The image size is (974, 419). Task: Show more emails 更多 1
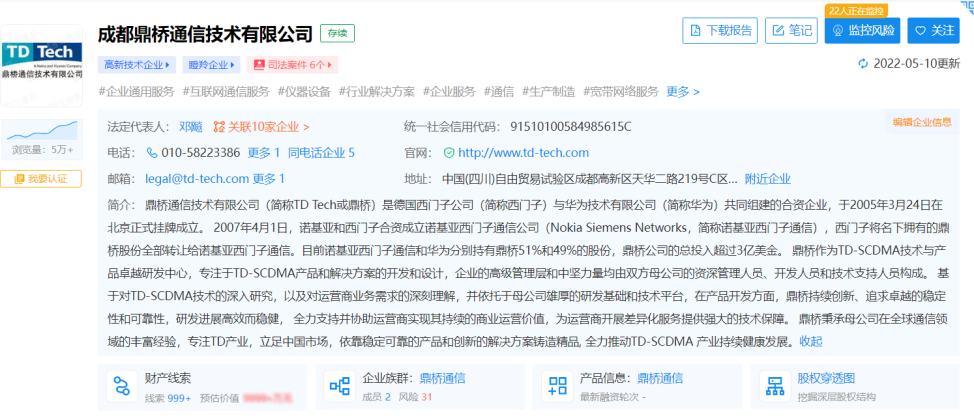tap(268, 179)
